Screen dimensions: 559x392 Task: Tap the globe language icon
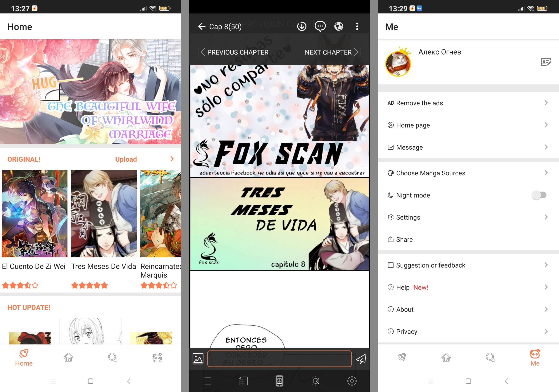340,26
